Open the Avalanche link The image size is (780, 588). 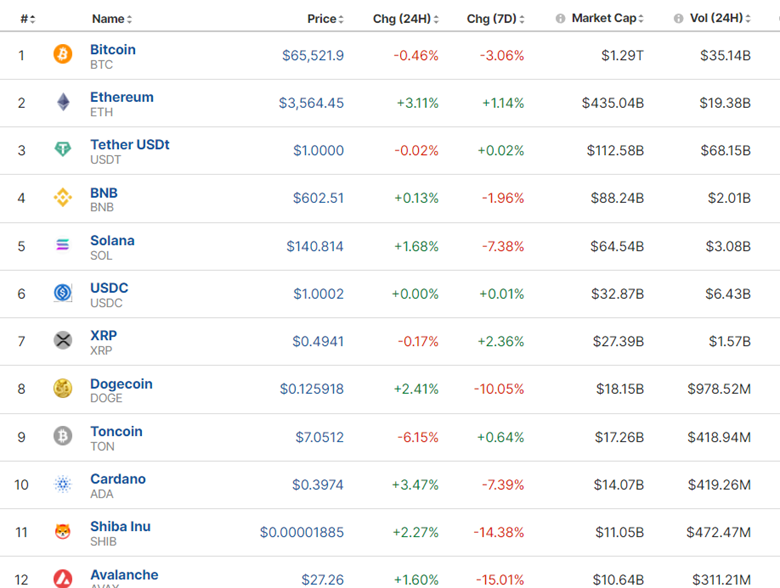(x=124, y=575)
